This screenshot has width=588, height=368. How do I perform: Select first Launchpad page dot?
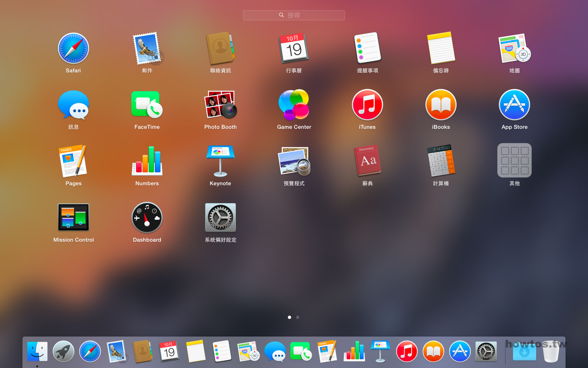(x=290, y=317)
